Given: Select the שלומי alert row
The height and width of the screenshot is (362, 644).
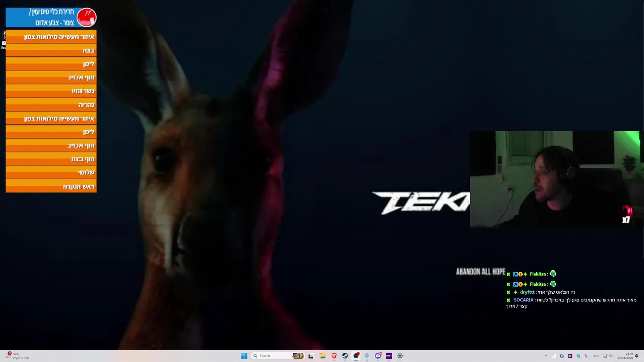Looking at the screenshot, I should pyautogui.click(x=51, y=172).
